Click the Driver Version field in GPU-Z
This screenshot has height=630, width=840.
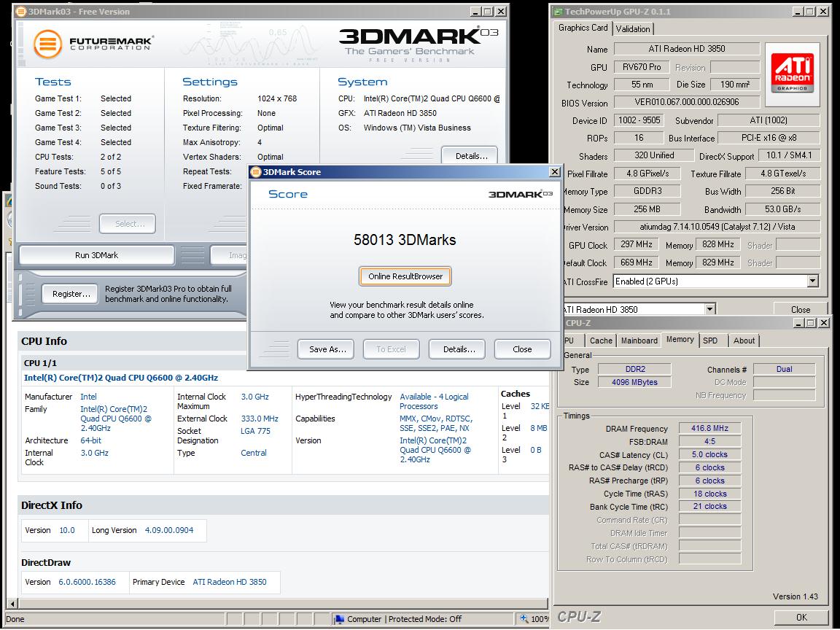(x=717, y=227)
